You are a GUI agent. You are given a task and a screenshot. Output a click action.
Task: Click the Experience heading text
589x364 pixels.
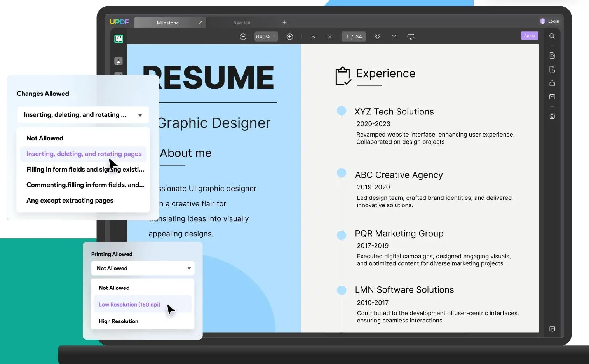[385, 73]
